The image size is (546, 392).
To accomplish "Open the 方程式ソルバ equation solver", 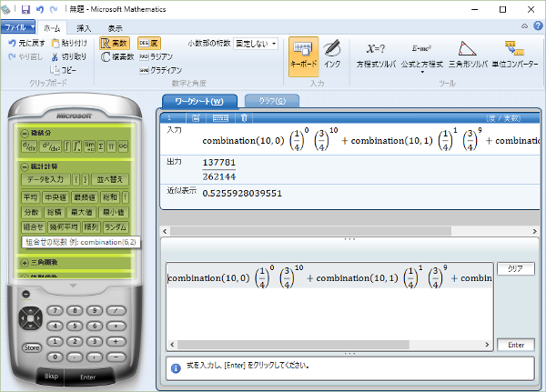I will pyautogui.click(x=376, y=55).
